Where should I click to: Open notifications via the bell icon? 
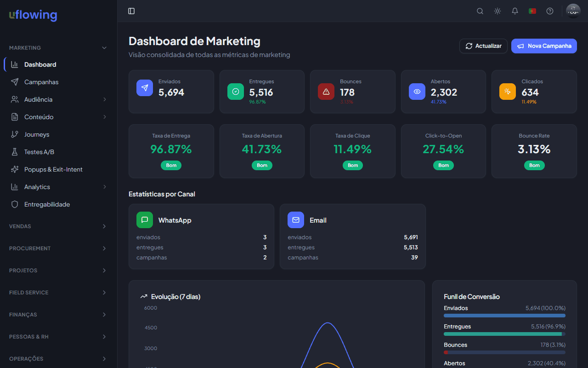coord(514,11)
